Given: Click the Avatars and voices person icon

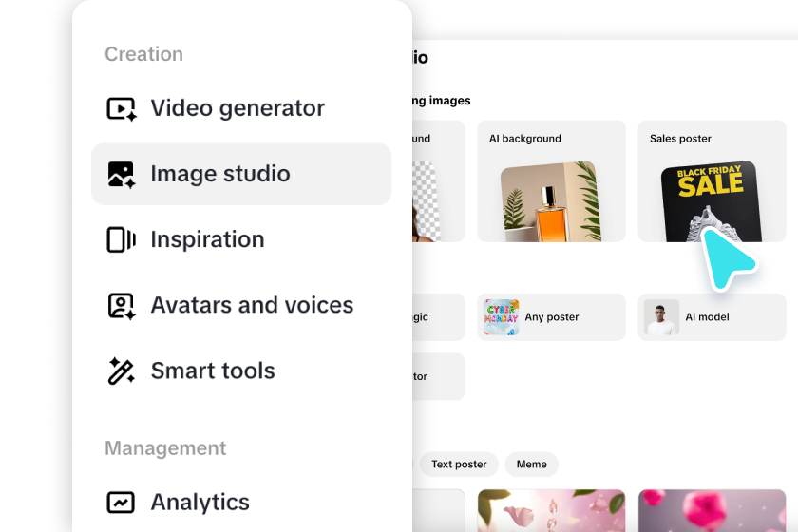Looking at the screenshot, I should 122,306.
